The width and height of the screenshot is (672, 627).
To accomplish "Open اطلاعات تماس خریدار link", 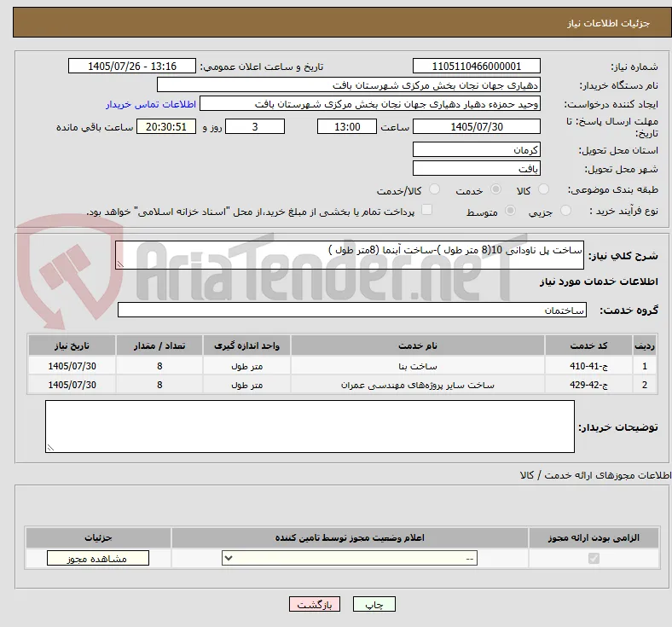I will coord(151,104).
